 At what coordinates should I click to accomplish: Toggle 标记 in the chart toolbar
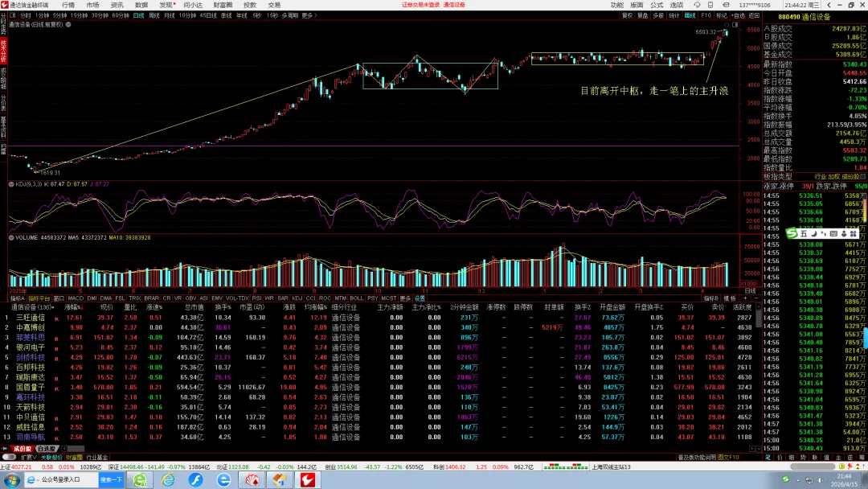(x=722, y=15)
